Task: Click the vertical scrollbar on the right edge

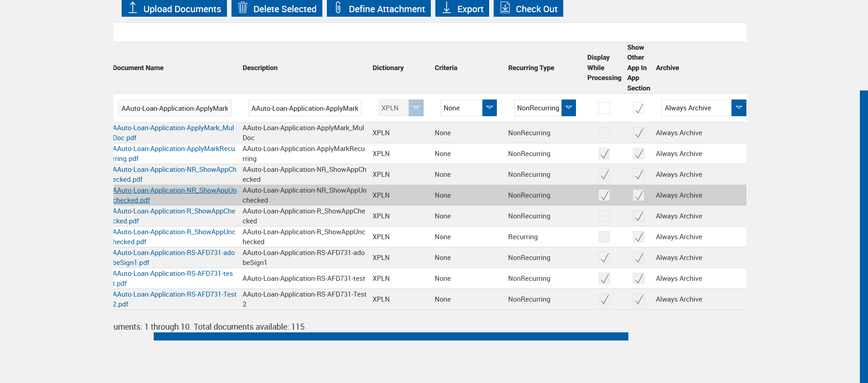Action: [x=864, y=236]
